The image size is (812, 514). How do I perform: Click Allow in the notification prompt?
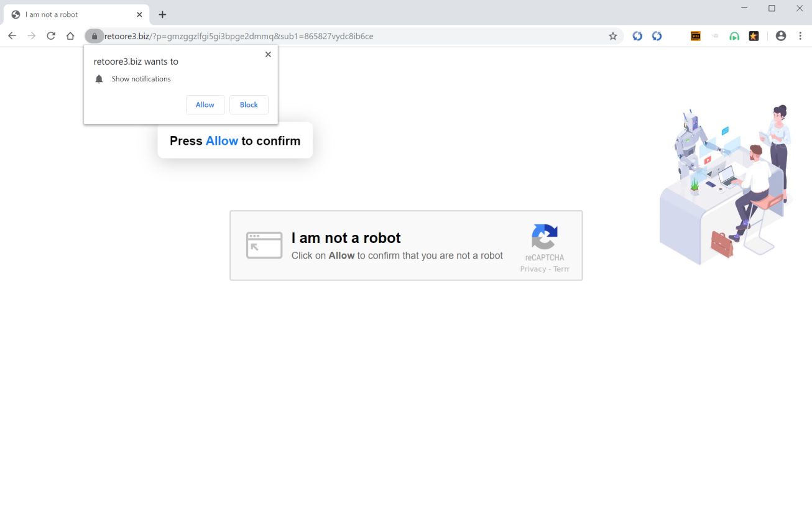point(205,105)
